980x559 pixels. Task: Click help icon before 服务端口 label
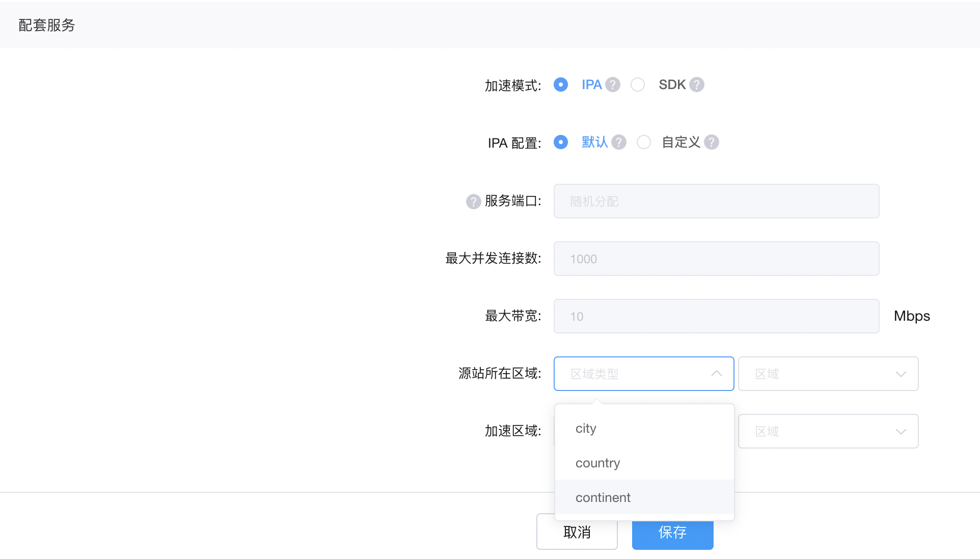(x=473, y=202)
